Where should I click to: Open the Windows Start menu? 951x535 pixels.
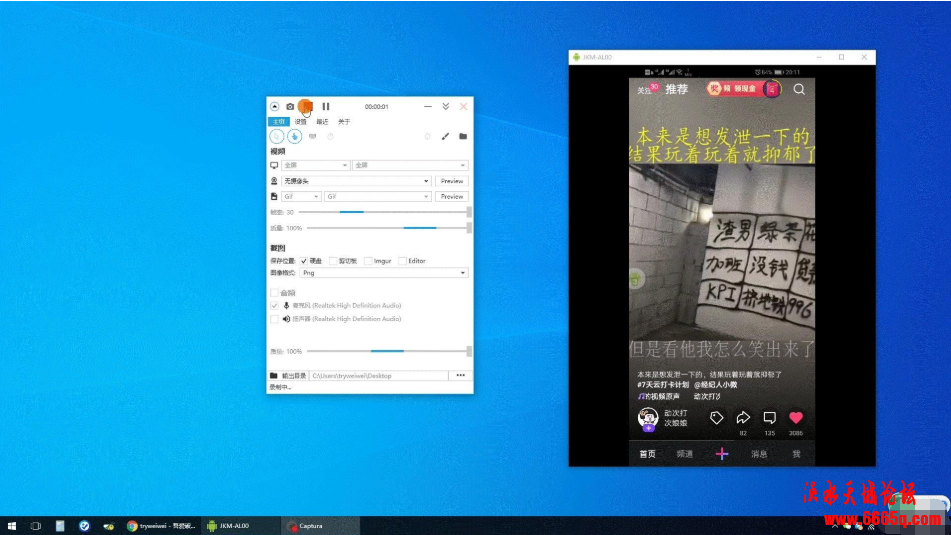[x=12, y=526]
